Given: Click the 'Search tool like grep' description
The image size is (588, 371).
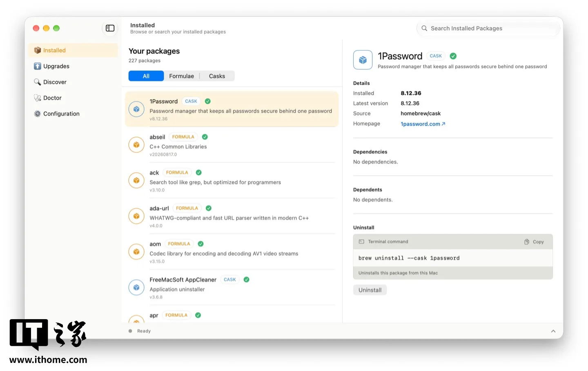Looking at the screenshot, I should click(215, 182).
